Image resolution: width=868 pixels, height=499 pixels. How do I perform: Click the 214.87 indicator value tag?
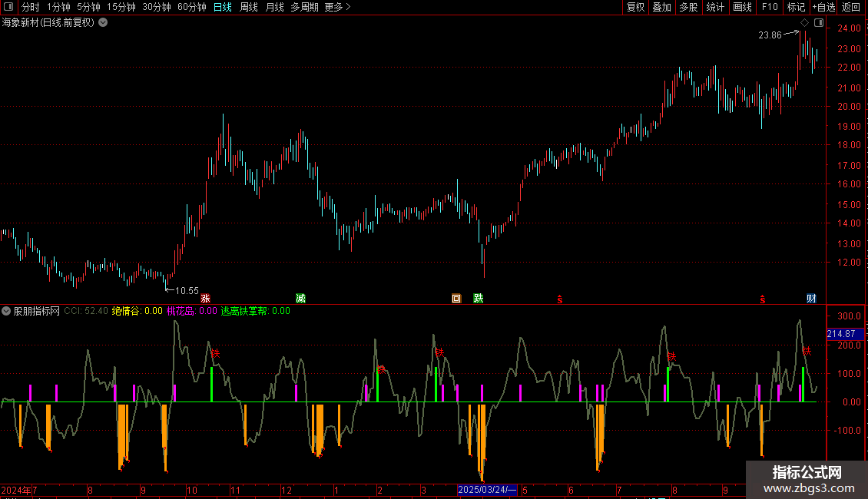point(845,334)
